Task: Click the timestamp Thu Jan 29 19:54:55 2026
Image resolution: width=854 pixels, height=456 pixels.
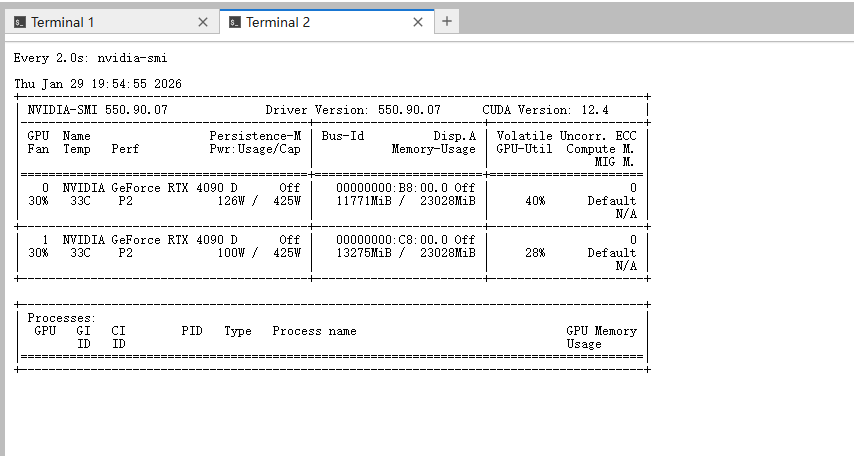Action: (98, 84)
